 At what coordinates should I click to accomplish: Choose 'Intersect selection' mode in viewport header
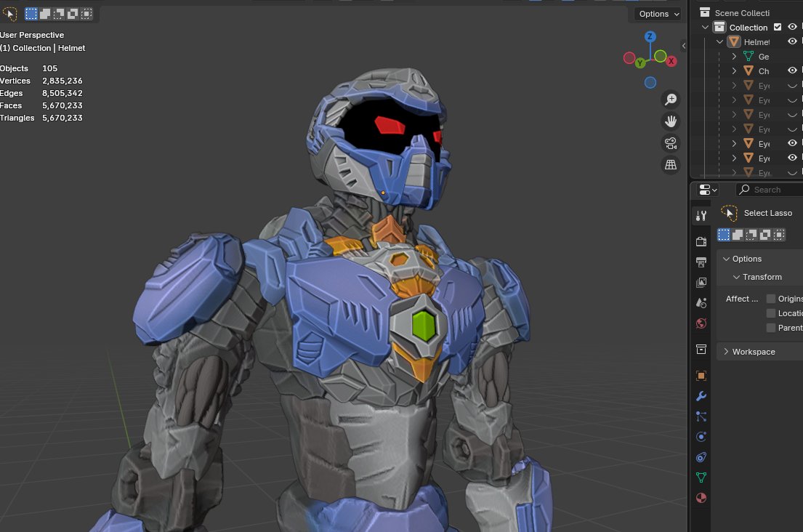coord(86,14)
